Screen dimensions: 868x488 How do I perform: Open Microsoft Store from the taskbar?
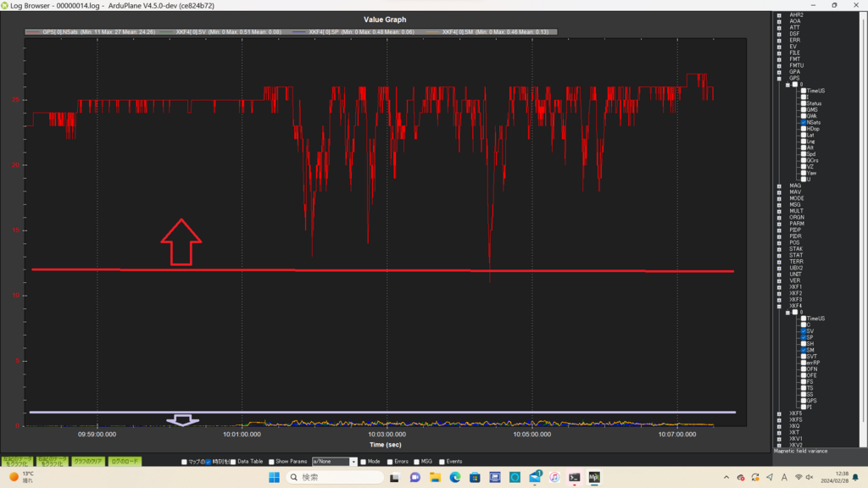475,478
